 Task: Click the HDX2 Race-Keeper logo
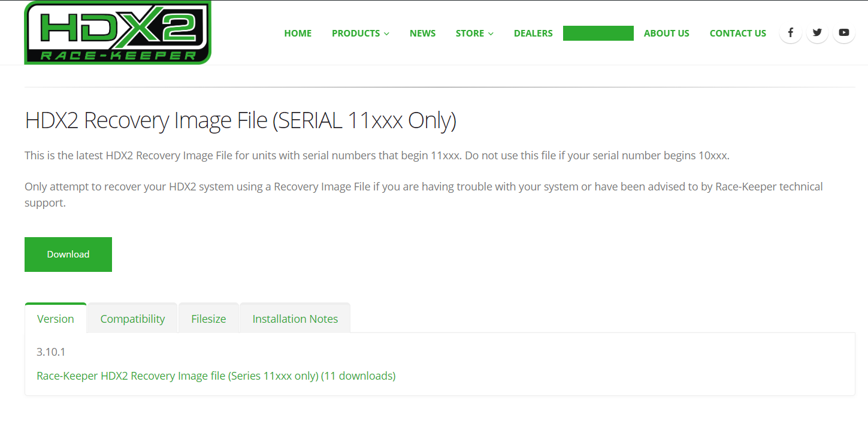[117, 32]
